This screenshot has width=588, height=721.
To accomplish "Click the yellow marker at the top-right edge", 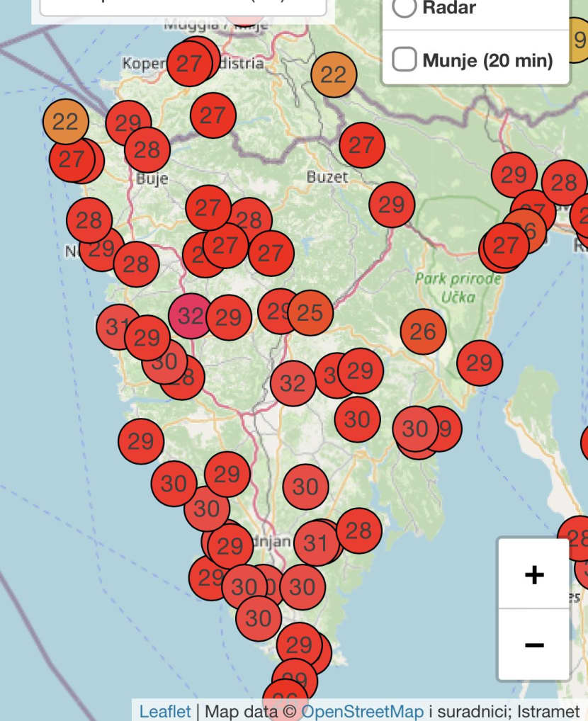I will [x=579, y=40].
